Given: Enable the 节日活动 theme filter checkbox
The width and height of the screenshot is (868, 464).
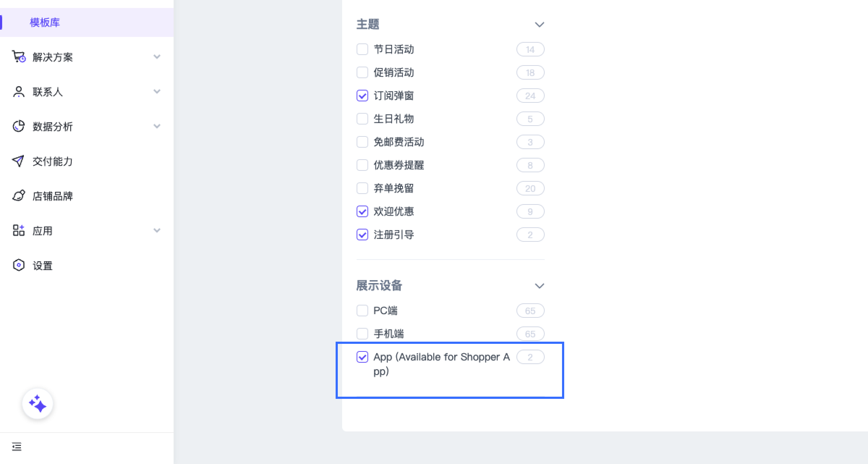Looking at the screenshot, I should (x=362, y=49).
